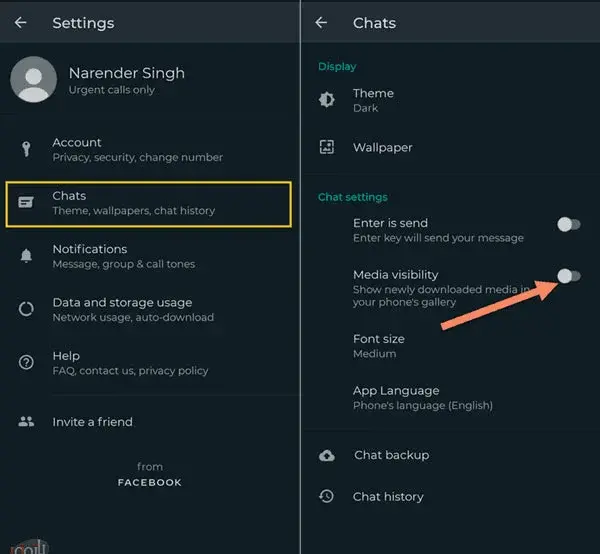Toggle the Enter is send switch
The width and height of the screenshot is (600, 554).
pos(569,225)
